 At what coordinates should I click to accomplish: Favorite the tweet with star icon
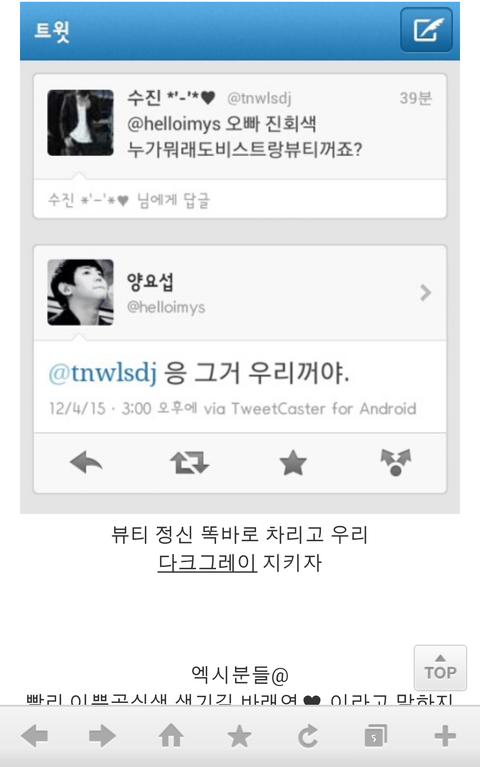293,463
